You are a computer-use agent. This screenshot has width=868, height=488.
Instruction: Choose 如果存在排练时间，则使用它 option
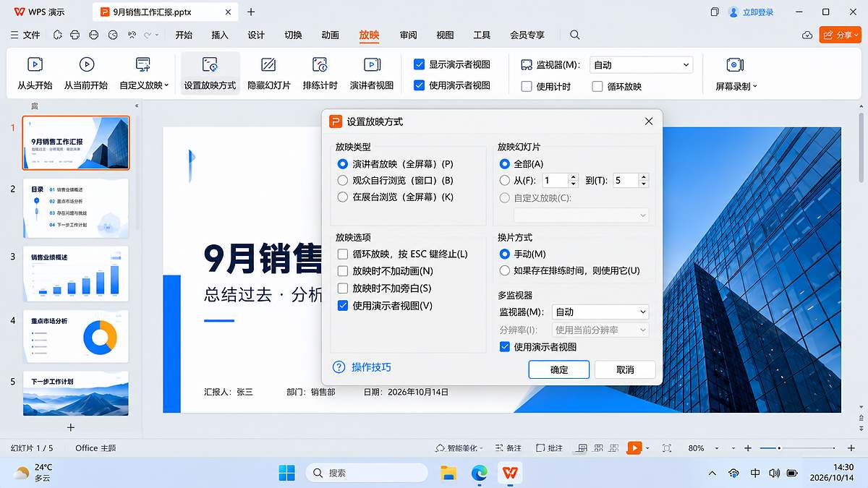click(505, 270)
